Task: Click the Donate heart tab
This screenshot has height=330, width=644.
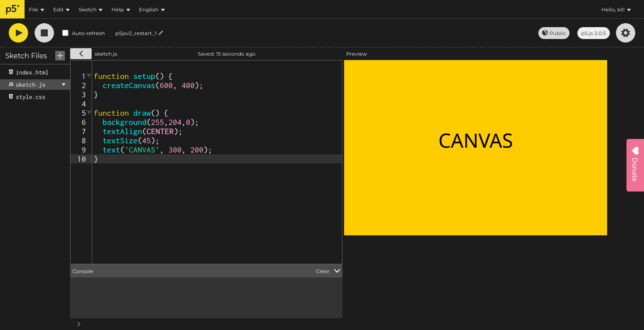Action: (x=635, y=165)
